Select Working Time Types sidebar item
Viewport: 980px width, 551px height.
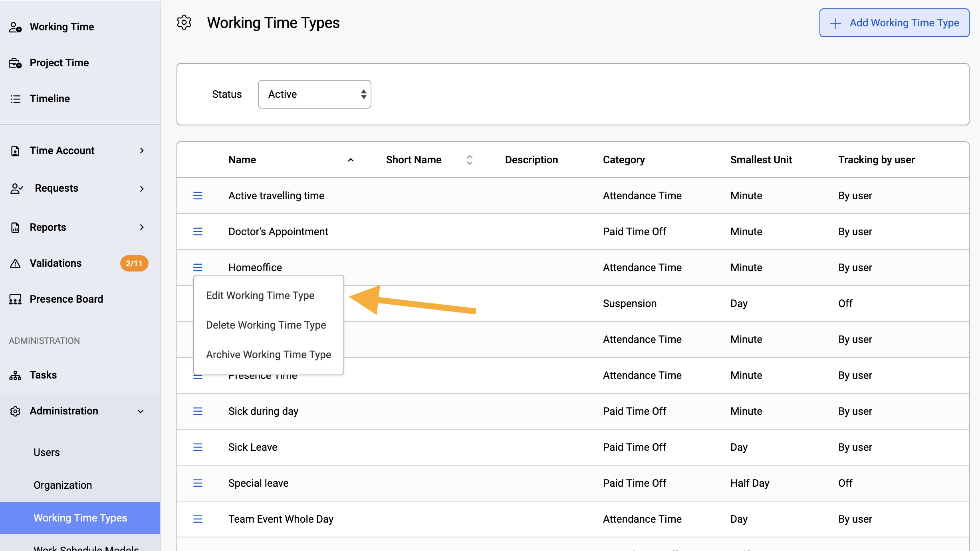[x=80, y=518]
